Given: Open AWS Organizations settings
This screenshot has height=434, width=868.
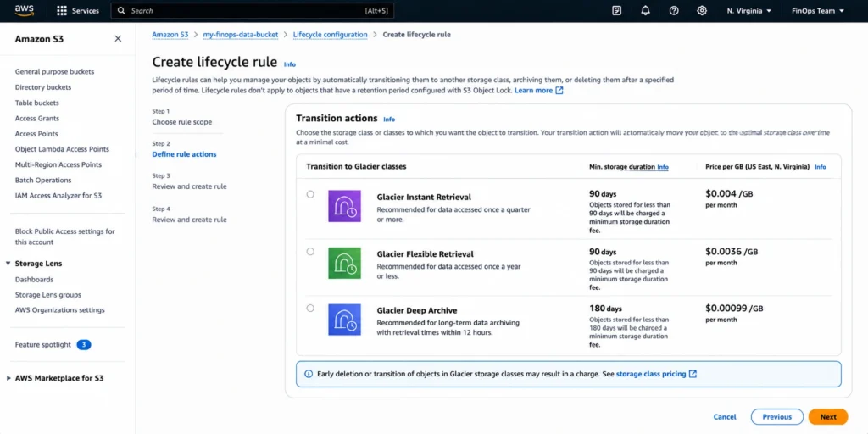Looking at the screenshot, I should tap(60, 310).
